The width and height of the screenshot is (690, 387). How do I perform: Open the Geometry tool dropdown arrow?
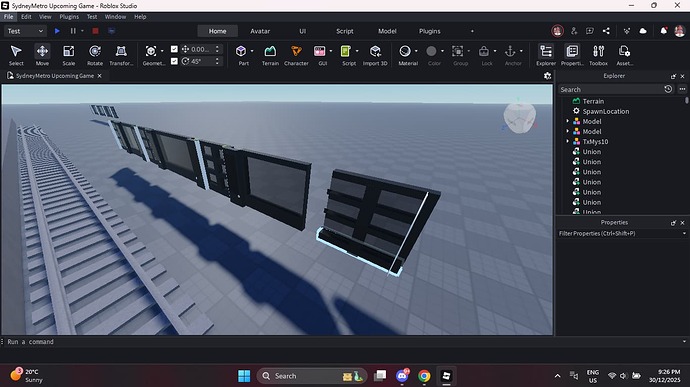point(162,51)
